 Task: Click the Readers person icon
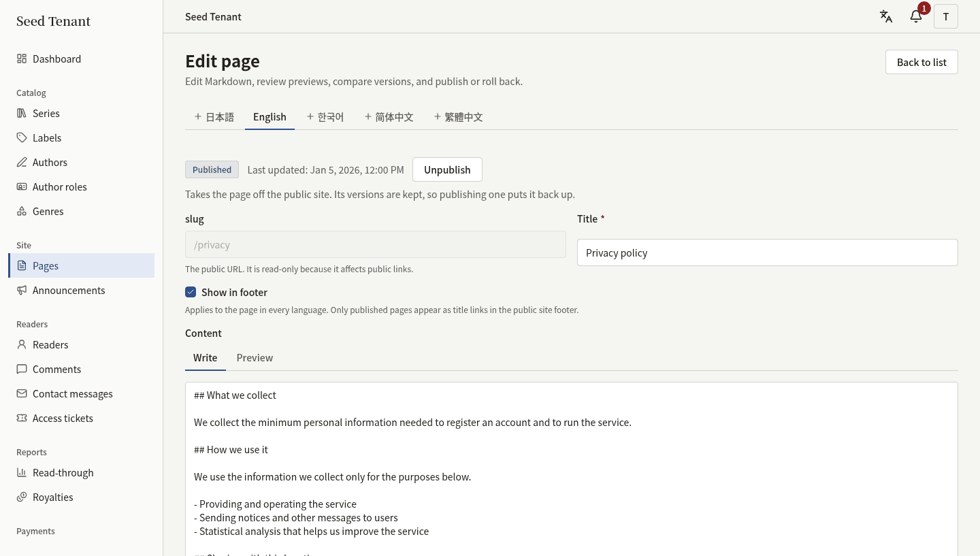click(x=22, y=344)
